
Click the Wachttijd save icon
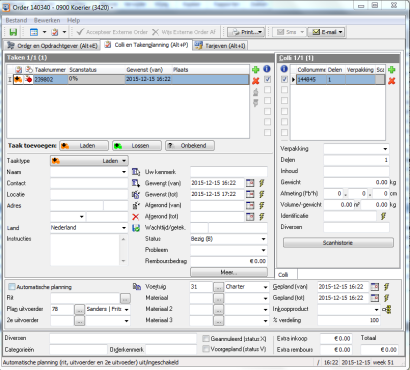pyautogui.click(x=136, y=228)
